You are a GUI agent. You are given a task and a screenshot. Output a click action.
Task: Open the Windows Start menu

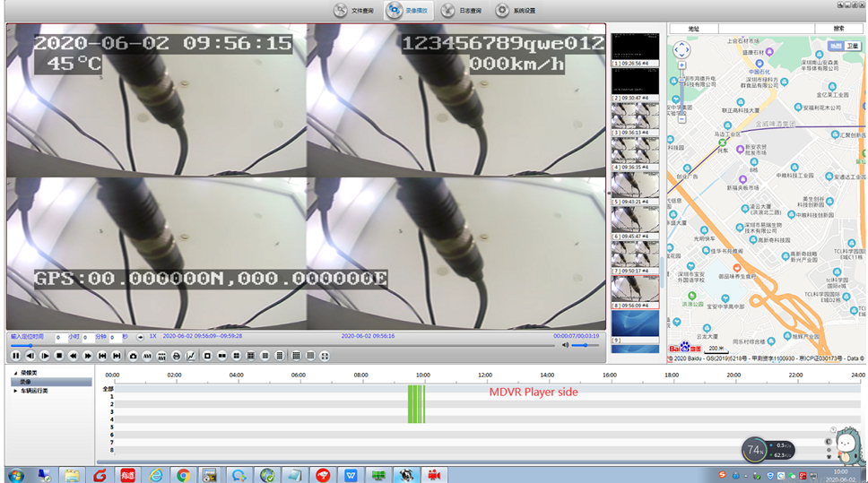pos(16,475)
